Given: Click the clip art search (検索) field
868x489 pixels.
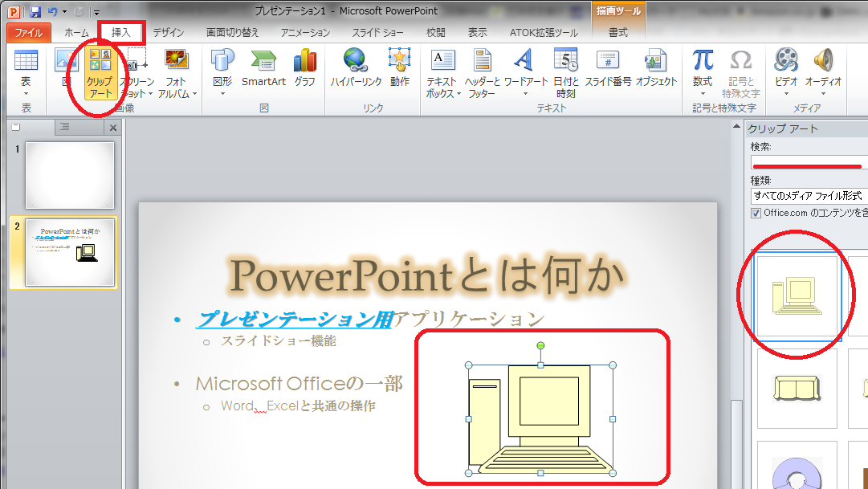Looking at the screenshot, I should pos(809,162).
